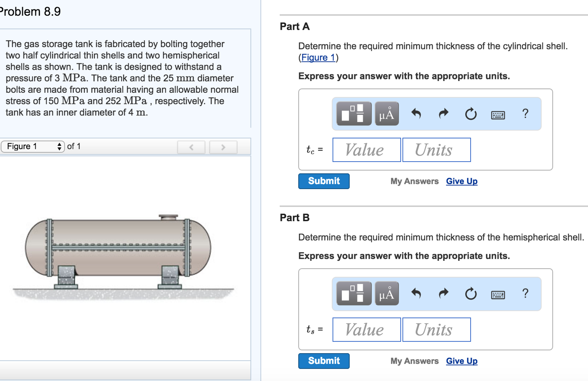Viewport: 588px width, 381px height.
Task: Click the Value field for tc
Action: (x=366, y=150)
